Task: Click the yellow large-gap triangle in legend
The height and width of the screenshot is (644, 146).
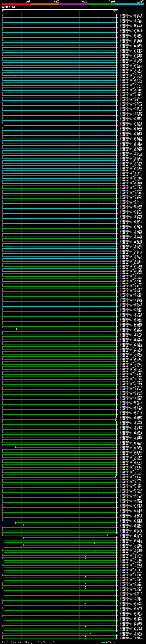Action: 19,642
